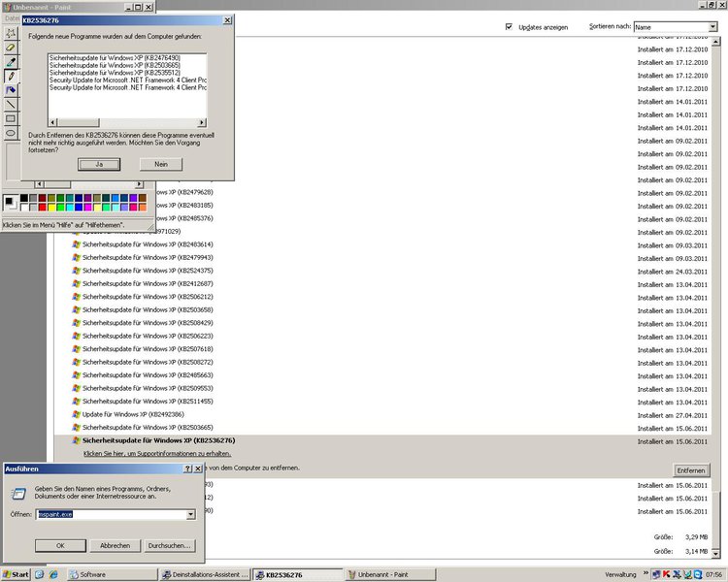This screenshot has width=728, height=582.
Task: Click the icon beside update KB2524375
Action: coord(76,270)
